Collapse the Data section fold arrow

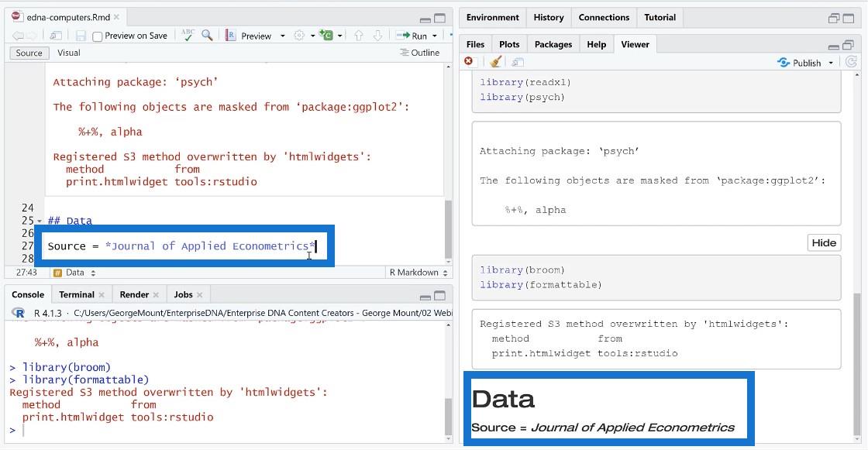(x=40, y=222)
